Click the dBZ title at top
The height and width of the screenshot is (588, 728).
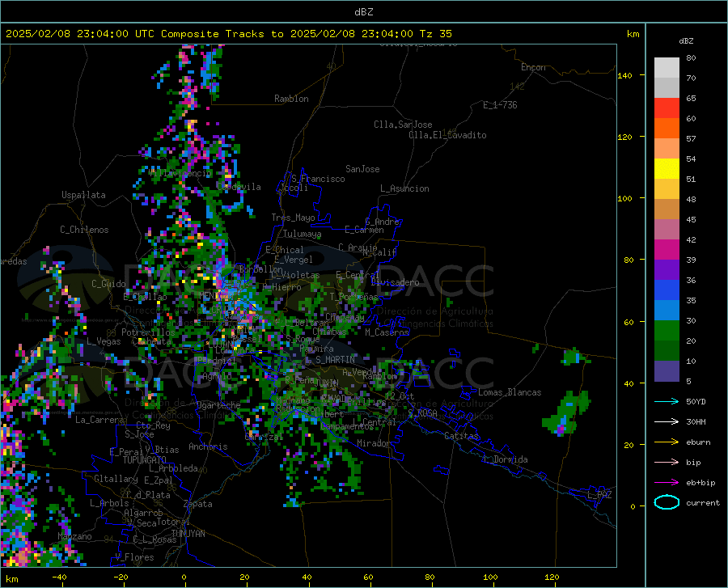click(363, 12)
